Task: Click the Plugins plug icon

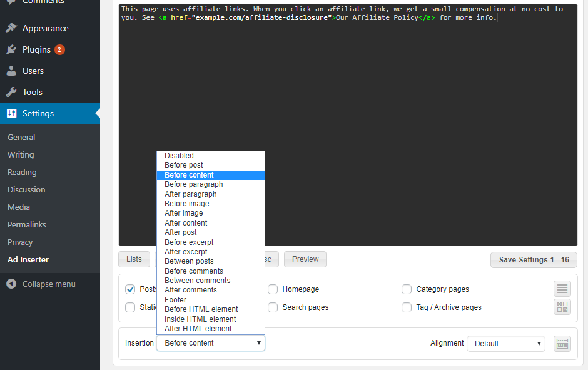Action: click(11, 49)
